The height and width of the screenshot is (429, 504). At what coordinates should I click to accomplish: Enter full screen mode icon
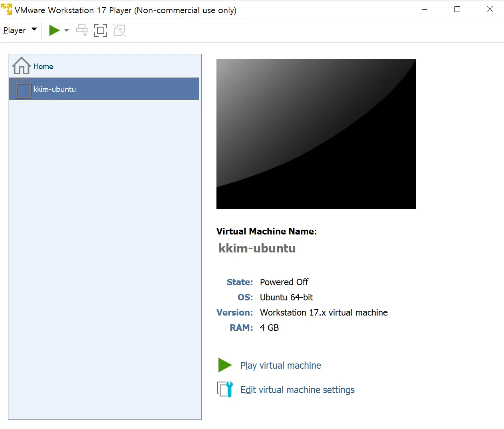click(101, 30)
